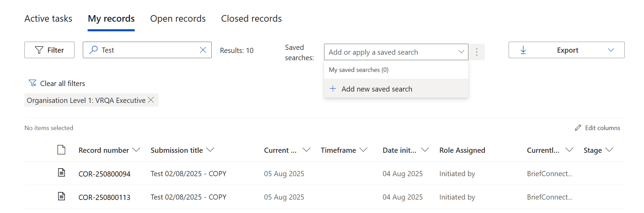Collapse the saved search combo box
The width and height of the screenshot is (644, 213).
(x=461, y=52)
